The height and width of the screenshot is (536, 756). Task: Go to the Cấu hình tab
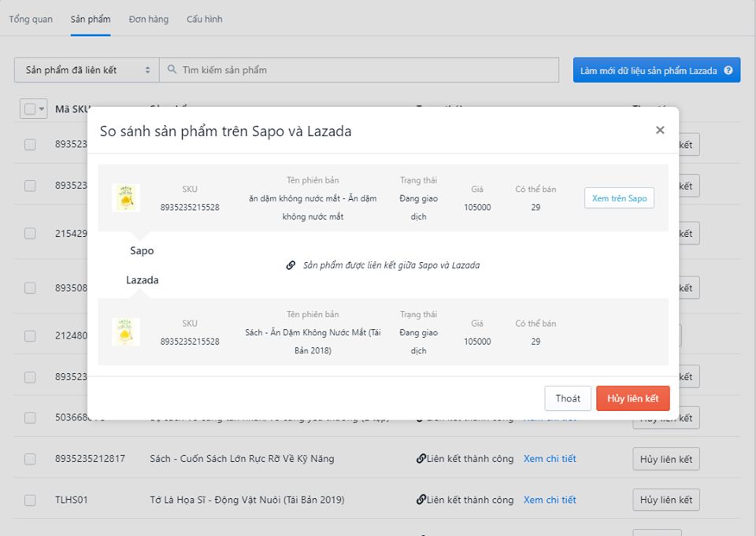204,19
